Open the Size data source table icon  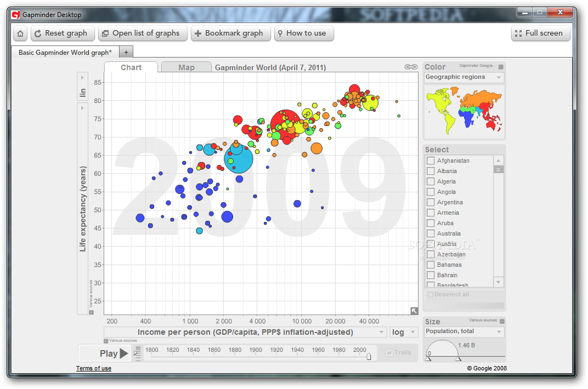point(502,321)
